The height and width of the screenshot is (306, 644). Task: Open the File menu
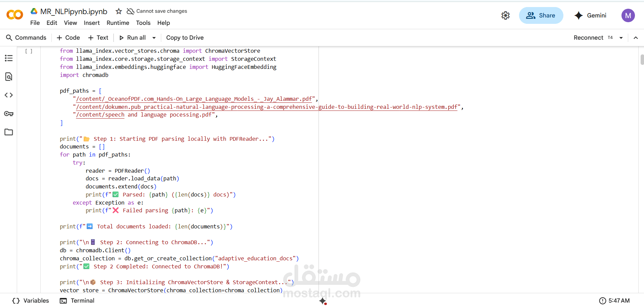point(35,23)
